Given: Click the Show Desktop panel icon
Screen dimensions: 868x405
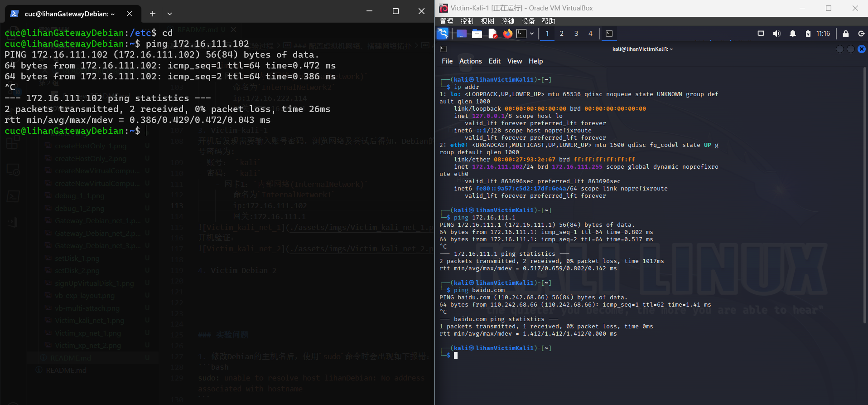Looking at the screenshot, I should click(x=461, y=34).
